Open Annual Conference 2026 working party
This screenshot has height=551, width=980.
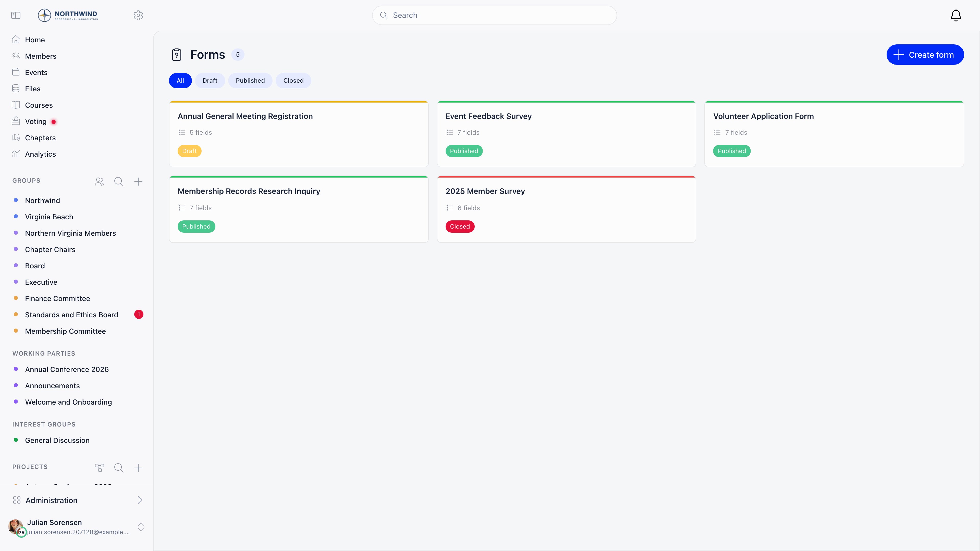coord(67,369)
